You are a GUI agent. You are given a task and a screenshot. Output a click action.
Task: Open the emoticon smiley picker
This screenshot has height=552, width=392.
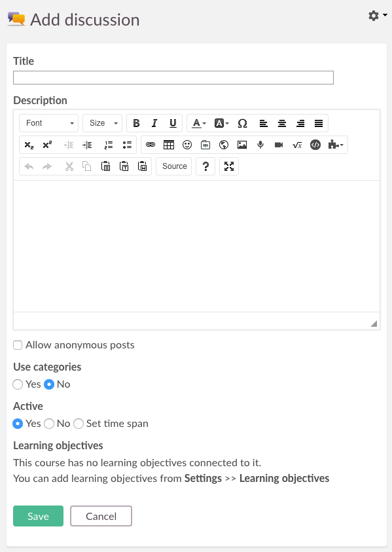(x=187, y=145)
